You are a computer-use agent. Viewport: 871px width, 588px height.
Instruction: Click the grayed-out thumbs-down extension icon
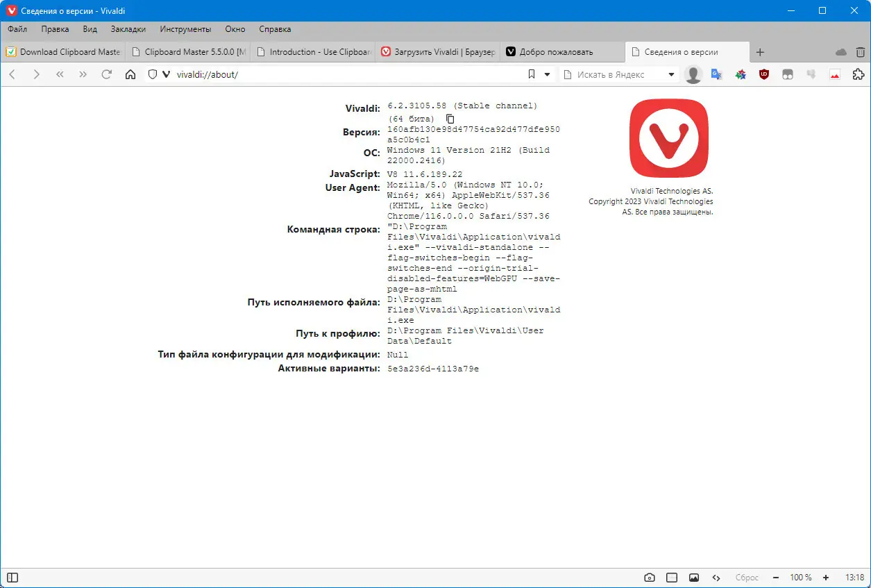[x=811, y=74]
